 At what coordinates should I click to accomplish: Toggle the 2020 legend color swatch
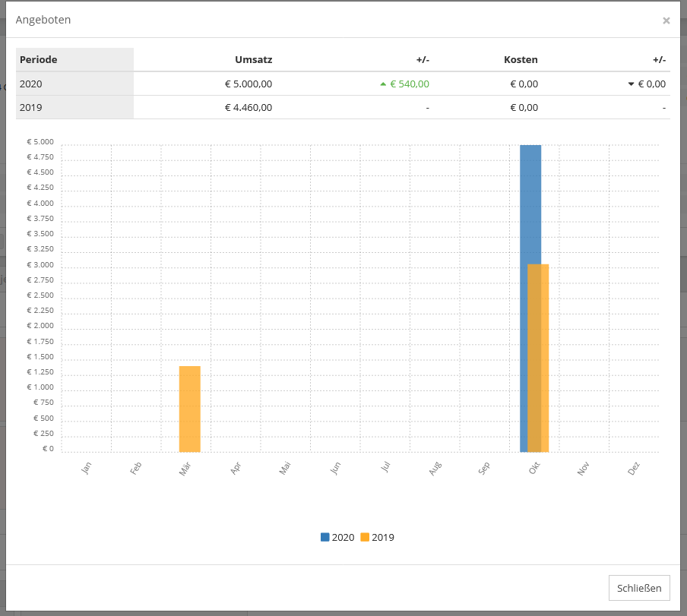tap(325, 537)
